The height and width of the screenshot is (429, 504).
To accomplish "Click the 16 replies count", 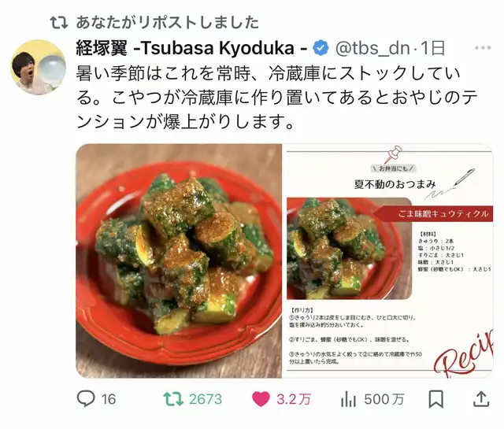I will [109, 399].
